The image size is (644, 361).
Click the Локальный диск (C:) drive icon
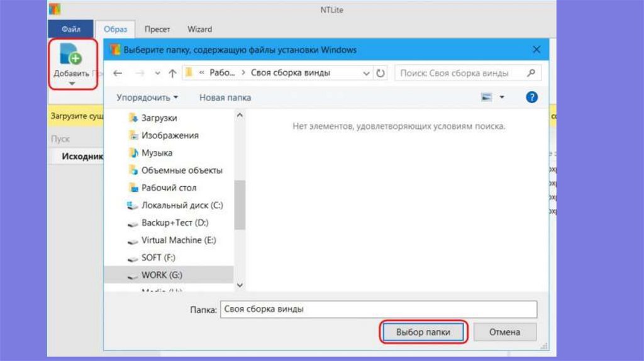[x=132, y=206]
